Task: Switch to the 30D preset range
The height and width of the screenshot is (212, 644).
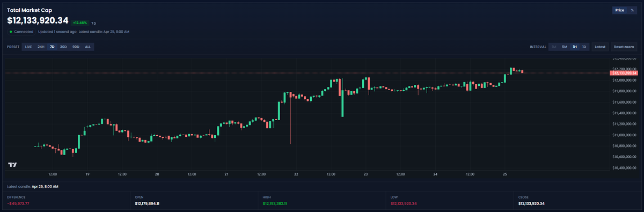Action: coord(63,47)
